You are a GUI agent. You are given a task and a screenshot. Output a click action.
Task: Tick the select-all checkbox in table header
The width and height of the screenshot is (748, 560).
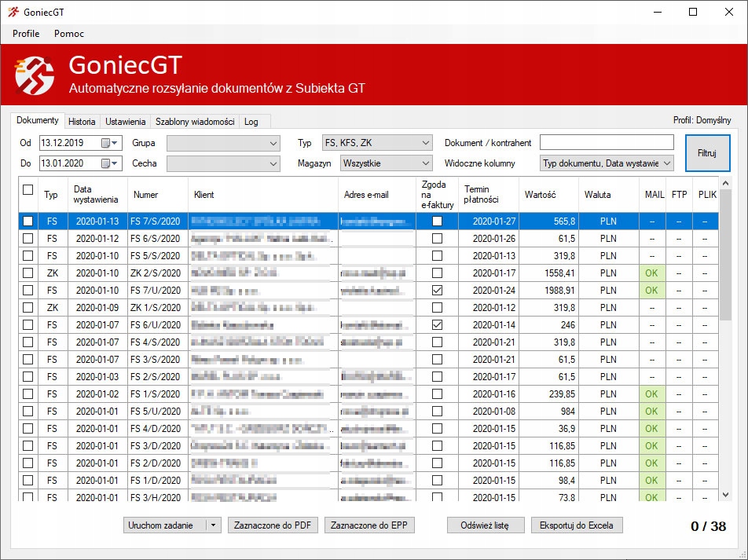click(x=28, y=189)
